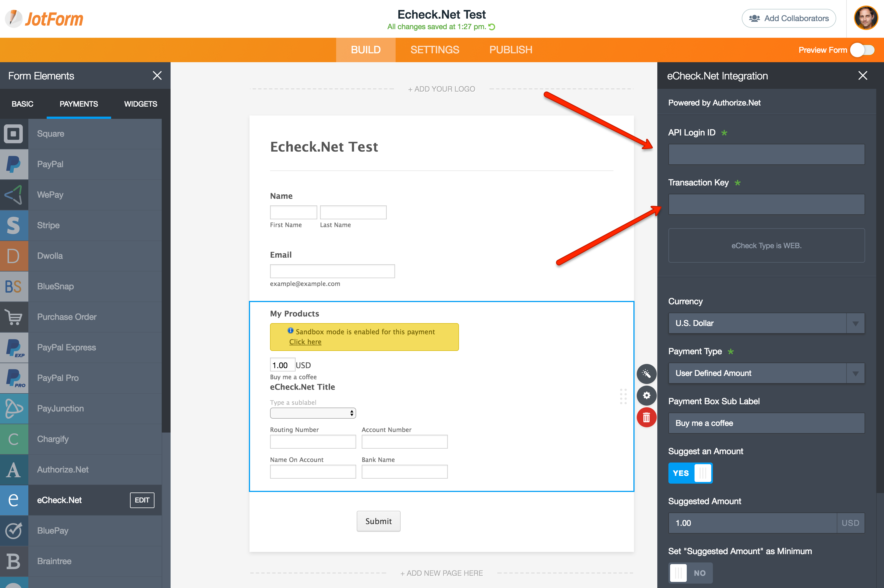Grab the dotted drag handle of payment field
884x588 pixels.
[x=623, y=396]
